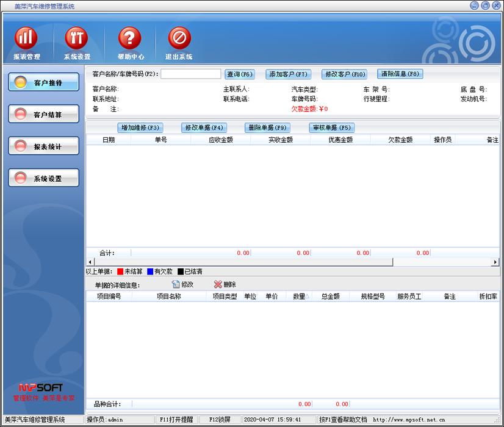Sort by the 单位 column header
Viewport: 504px width, 427px height.
click(250, 296)
